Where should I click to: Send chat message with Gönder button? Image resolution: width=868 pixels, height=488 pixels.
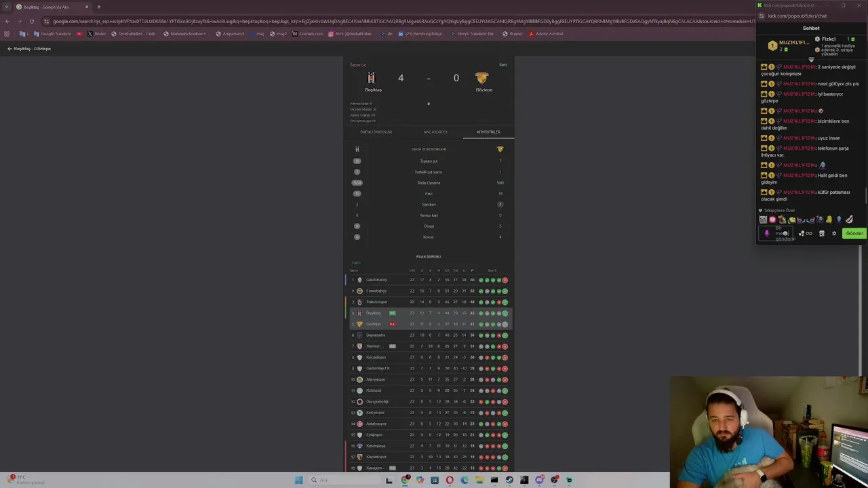pyautogui.click(x=854, y=233)
